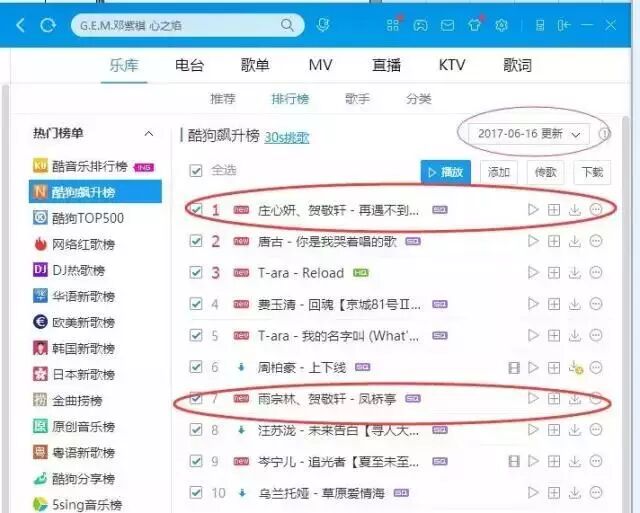The height and width of the screenshot is (513, 640).
Task: Switch to mini mode icon
Action: pyautogui.click(x=563, y=26)
